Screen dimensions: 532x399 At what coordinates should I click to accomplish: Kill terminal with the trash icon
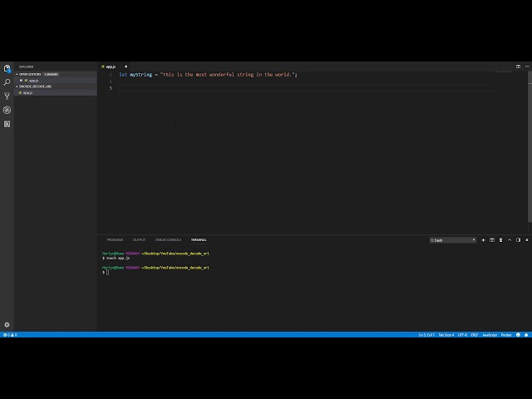500,240
